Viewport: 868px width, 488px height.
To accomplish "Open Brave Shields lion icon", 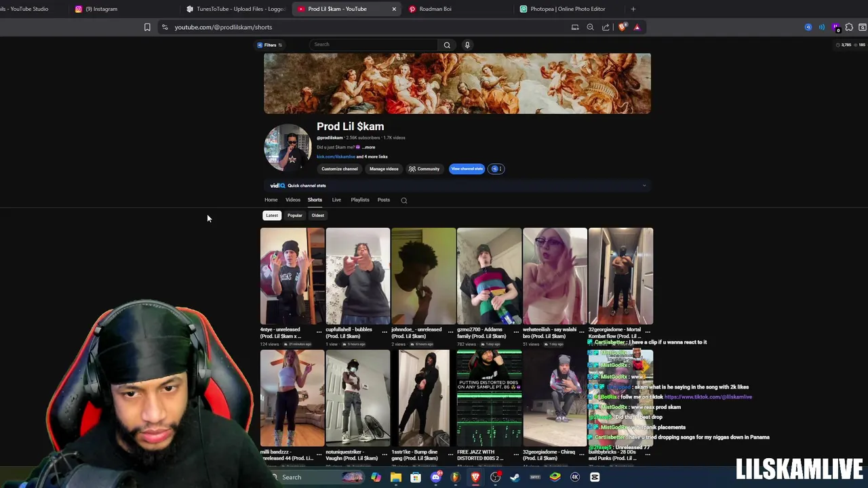I will pyautogui.click(x=623, y=27).
